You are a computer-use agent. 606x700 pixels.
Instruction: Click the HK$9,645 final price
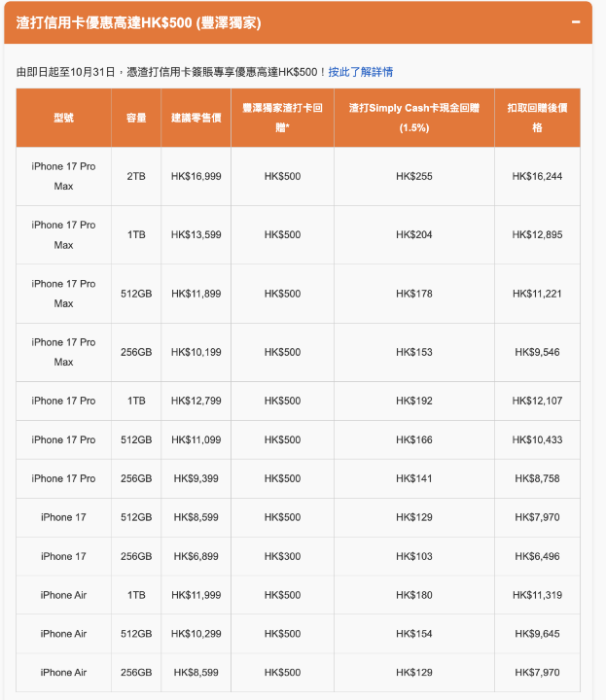[x=537, y=634]
